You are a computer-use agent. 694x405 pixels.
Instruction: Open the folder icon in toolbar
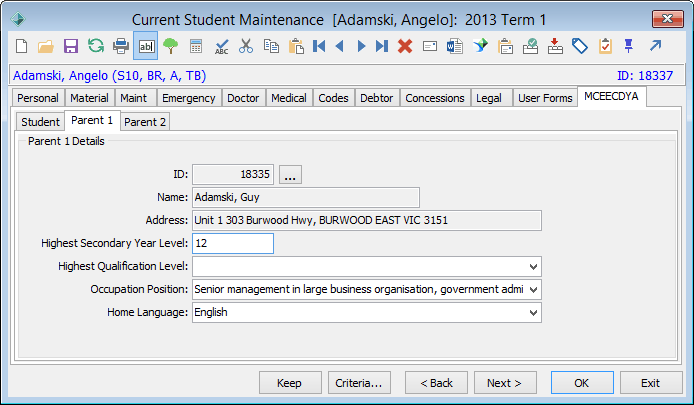coord(46,46)
